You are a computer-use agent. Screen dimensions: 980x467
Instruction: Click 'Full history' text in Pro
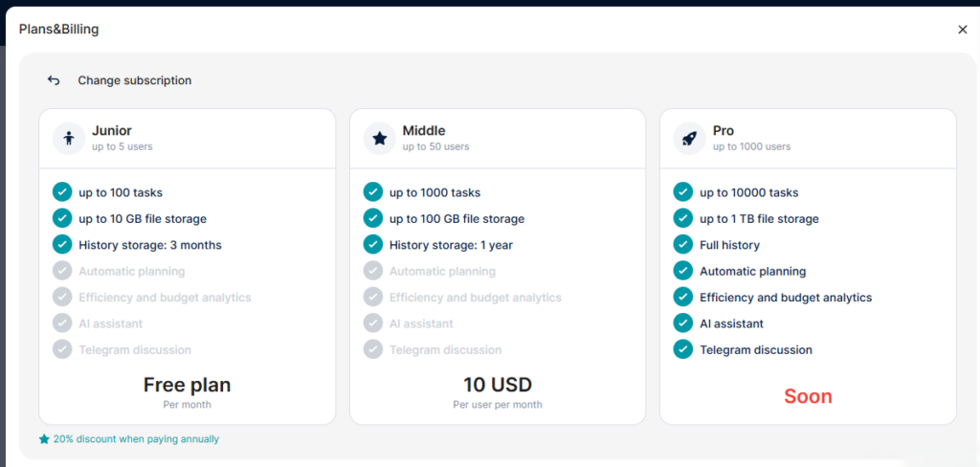coord(730,245)
